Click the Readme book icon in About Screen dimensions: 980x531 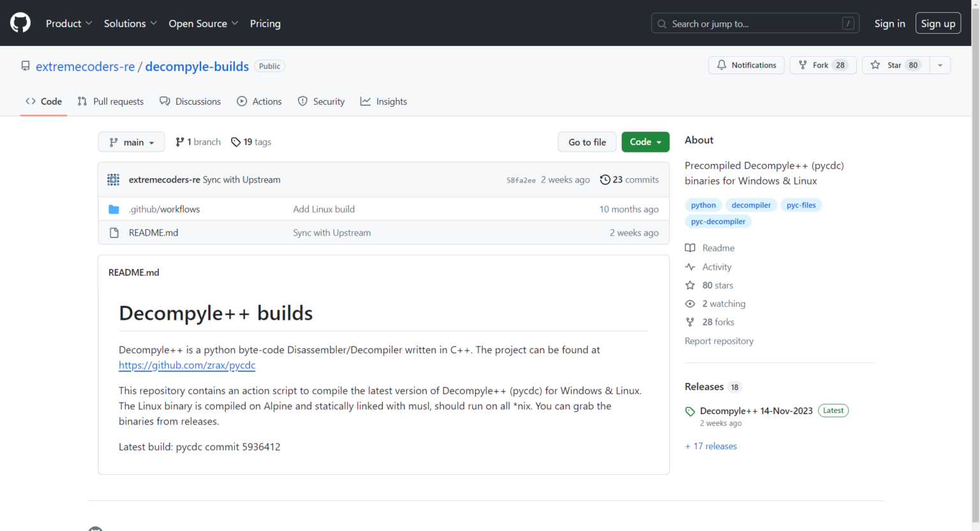click(690, 248)
